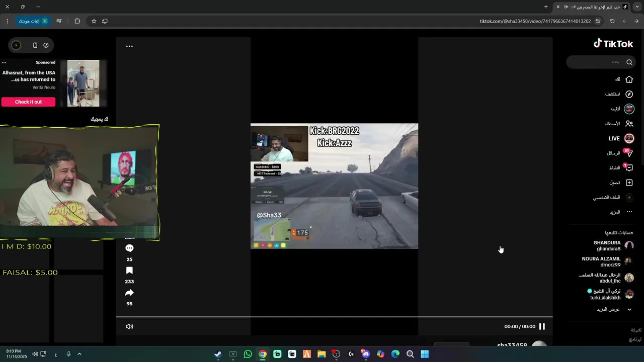Click install app icon in address bar
The width and height of the screenshot is (644, 362).
[105, 21]
